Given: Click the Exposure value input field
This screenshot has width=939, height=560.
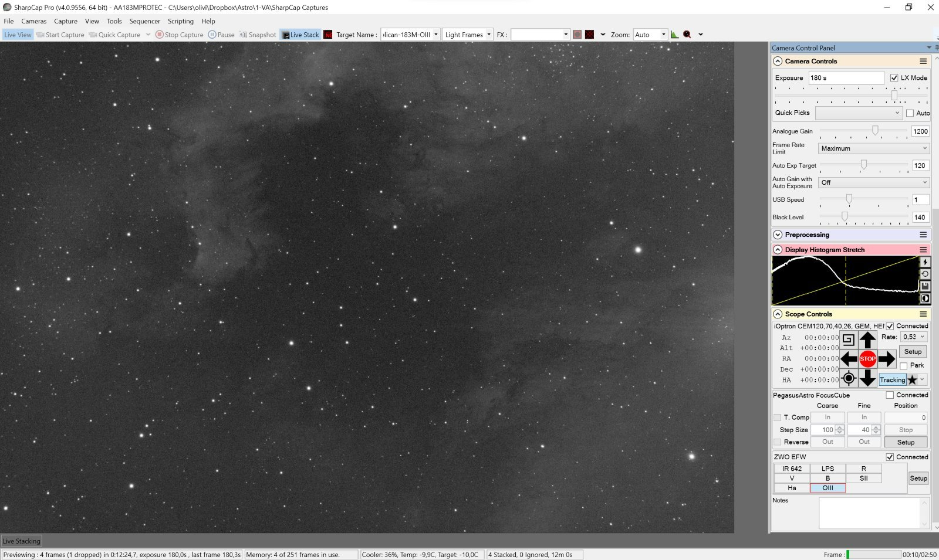Looking at the screenshot, I should (846, 78).
